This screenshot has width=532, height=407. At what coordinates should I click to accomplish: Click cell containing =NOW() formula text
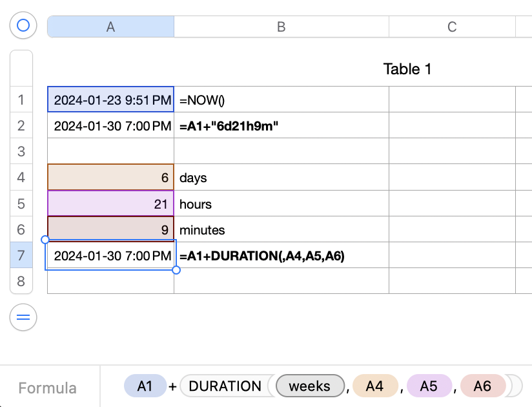(281, 99)
